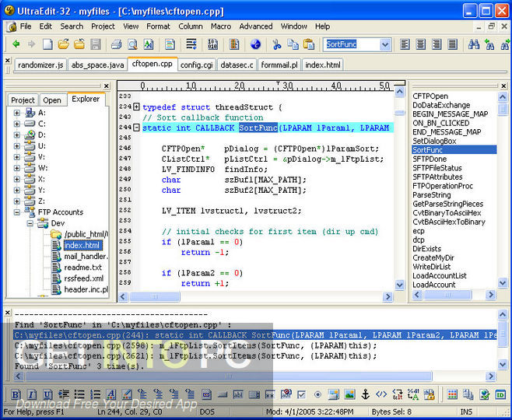Click the Cut scissors icon
This screenshot has width=512, height=420.
coord(277,44)
